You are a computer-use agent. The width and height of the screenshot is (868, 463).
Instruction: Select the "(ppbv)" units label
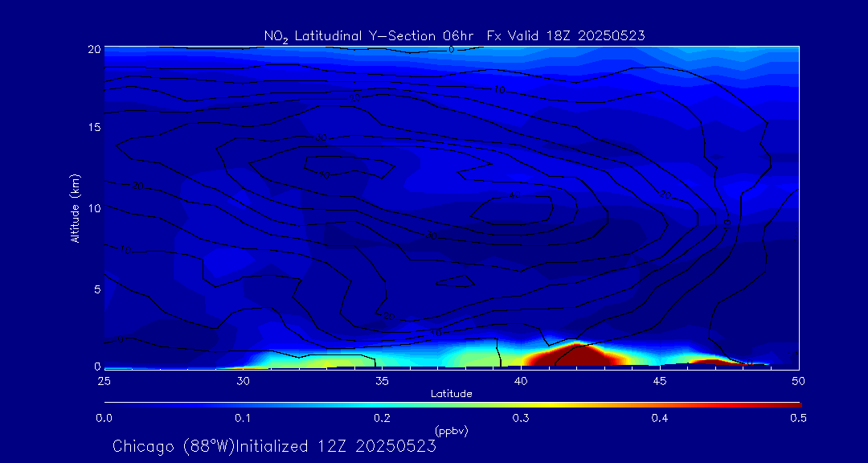coord(452,430)
